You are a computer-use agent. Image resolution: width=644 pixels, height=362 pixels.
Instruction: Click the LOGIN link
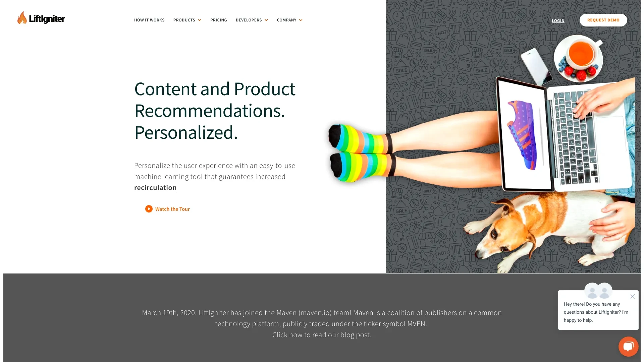pos(558,20)
